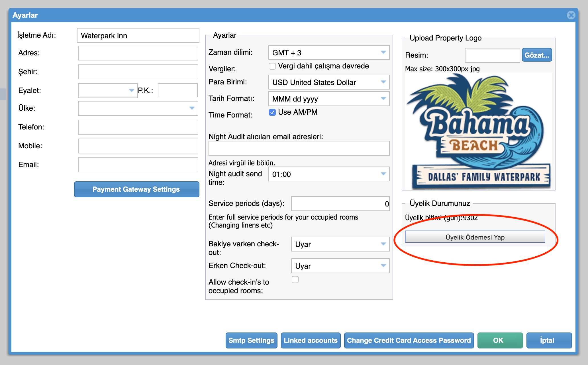
Task: Click the P.K. postal code field
Action: click(178, 91)
